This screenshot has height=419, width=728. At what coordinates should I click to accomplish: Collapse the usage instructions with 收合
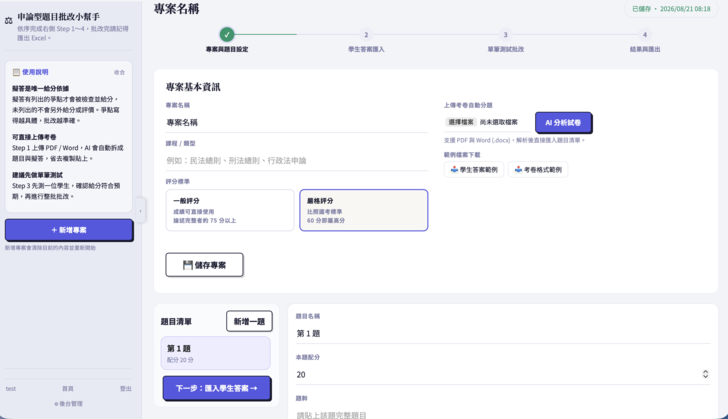tap(119, 72)
